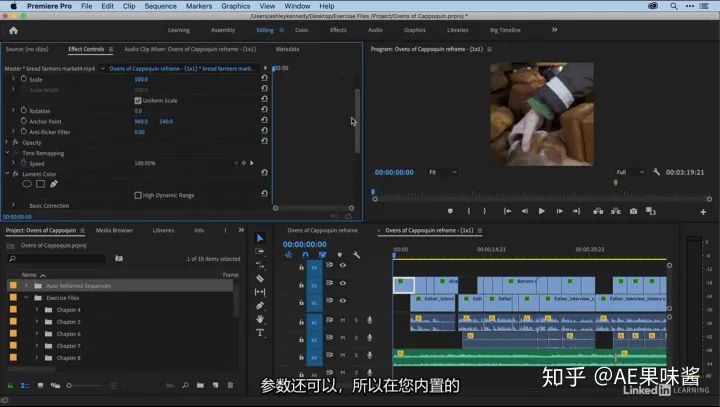
Task: Reset the Rotation parameter
Action: [264, 110]
